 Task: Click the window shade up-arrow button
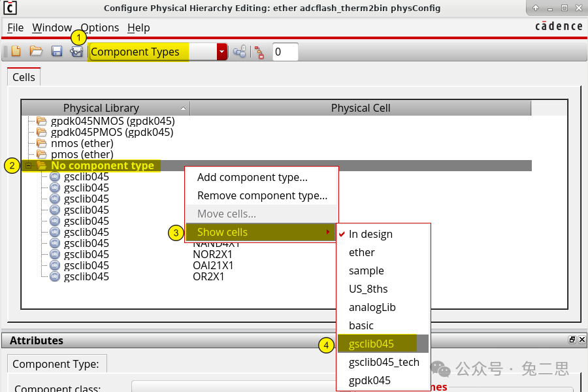(536, 8)
